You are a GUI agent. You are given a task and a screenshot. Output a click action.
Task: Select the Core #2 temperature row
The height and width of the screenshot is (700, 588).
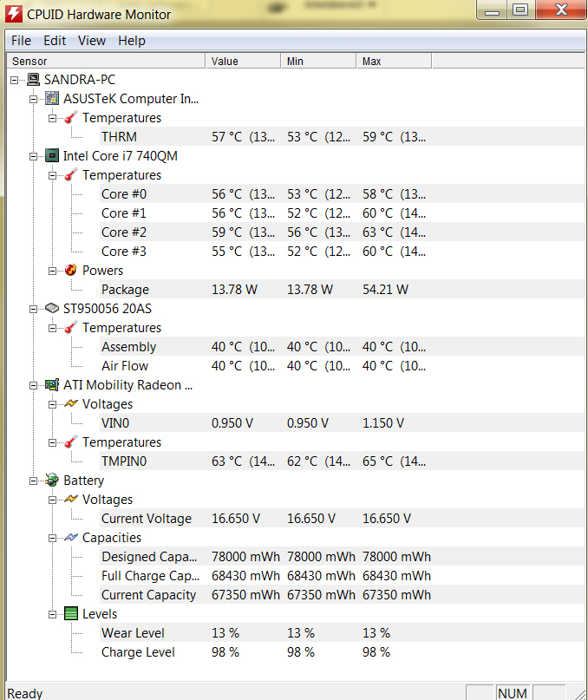(x=343, y=232)
